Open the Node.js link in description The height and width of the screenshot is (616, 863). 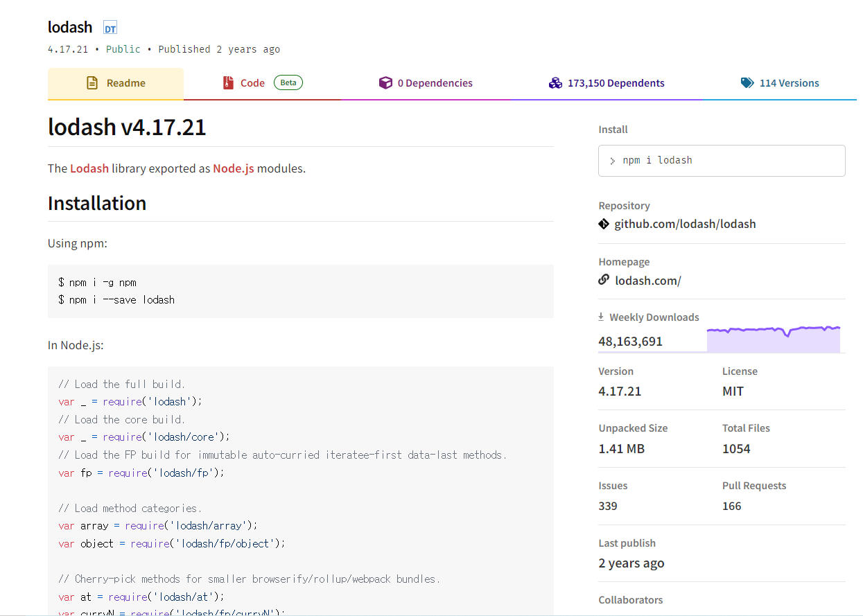pyautogui.click(x=234, y=168)
